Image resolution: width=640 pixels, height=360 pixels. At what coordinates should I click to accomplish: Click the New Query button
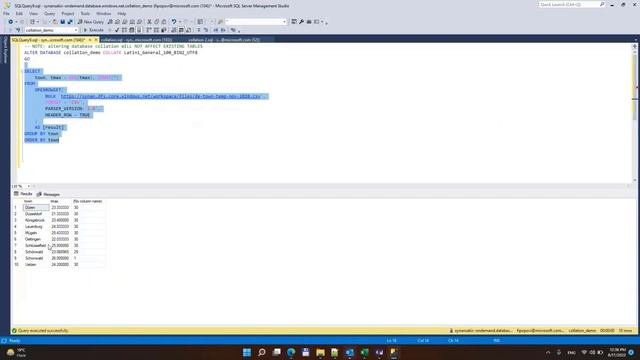tap(91, 22)
